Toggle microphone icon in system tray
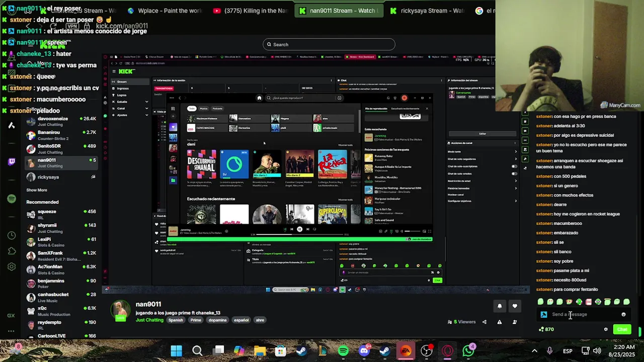This screenshot has height=362, width=644. point(550,350)
